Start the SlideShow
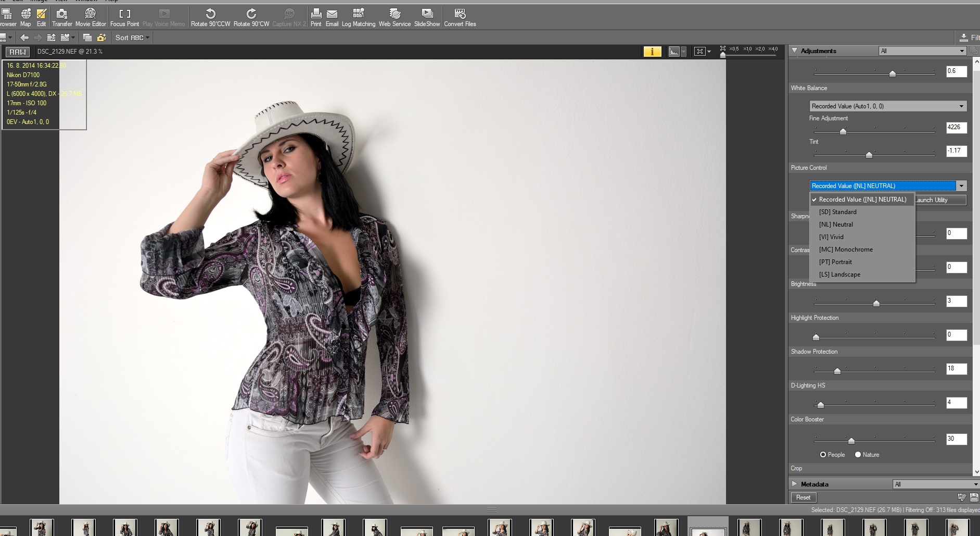This screenshot has height=536, width=980. tap(427, 14)
